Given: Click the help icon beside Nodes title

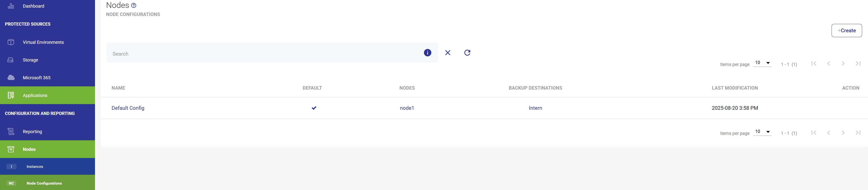Looking at the screenshot, I should click(134, 5).
